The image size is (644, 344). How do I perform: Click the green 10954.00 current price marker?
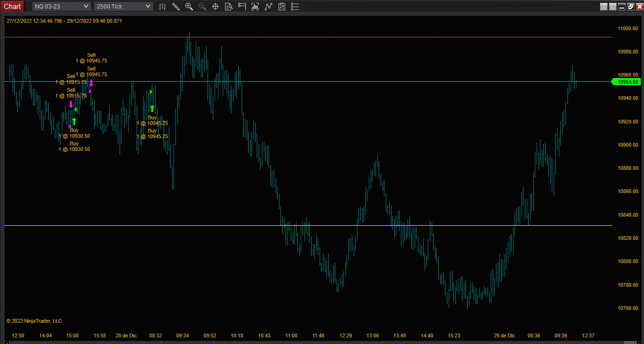click(627, 82)
